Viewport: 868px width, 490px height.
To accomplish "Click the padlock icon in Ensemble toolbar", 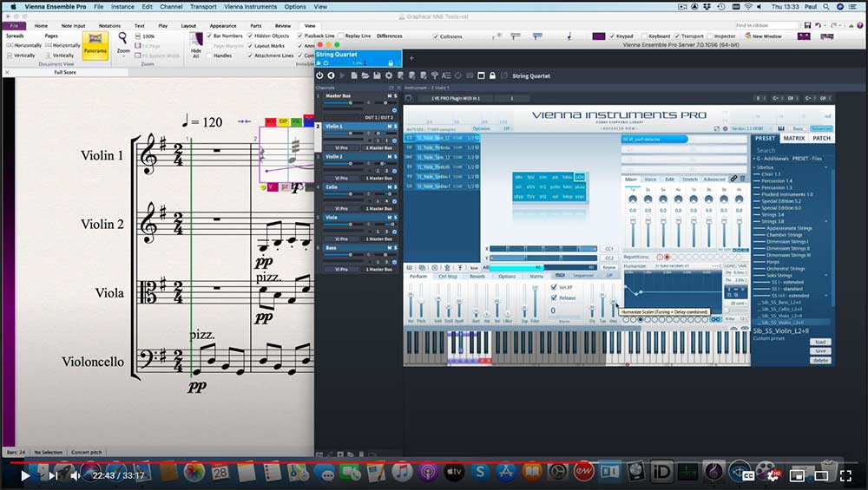I will [492, 75].
